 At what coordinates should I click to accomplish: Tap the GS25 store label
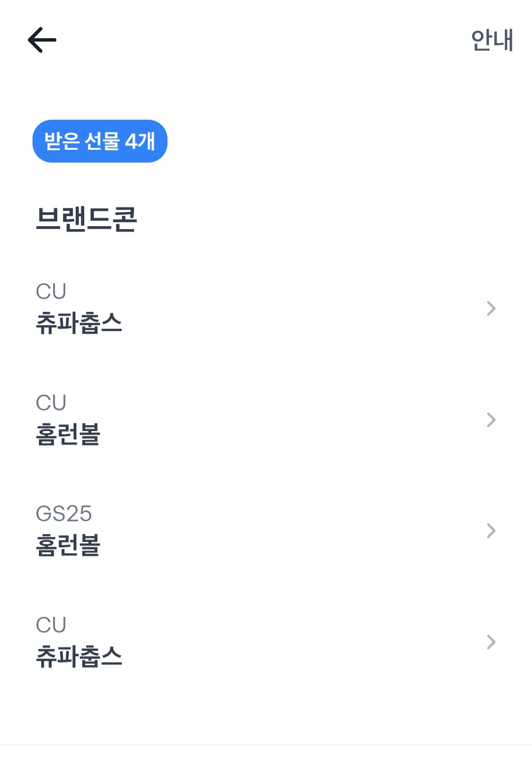64,514
